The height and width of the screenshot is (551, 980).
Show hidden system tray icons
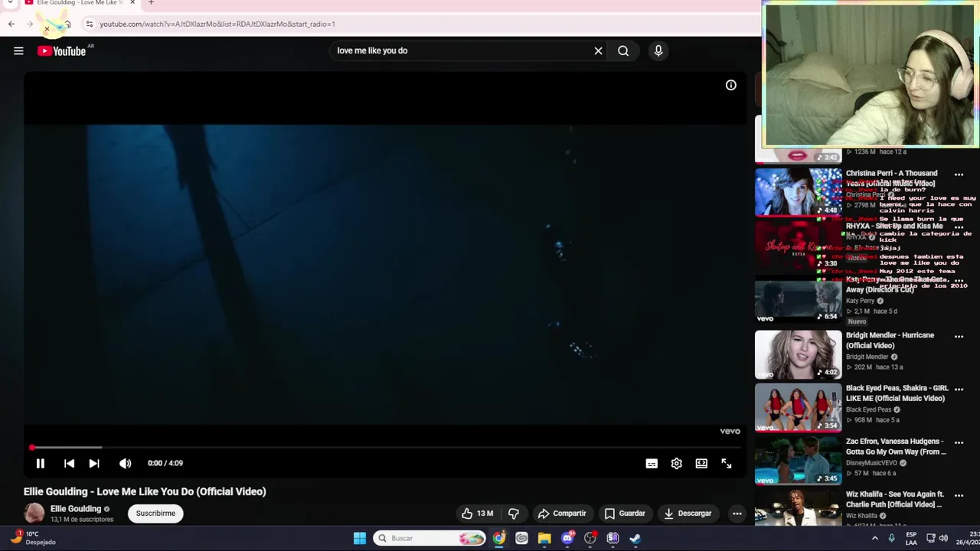[x=875, y=538]
